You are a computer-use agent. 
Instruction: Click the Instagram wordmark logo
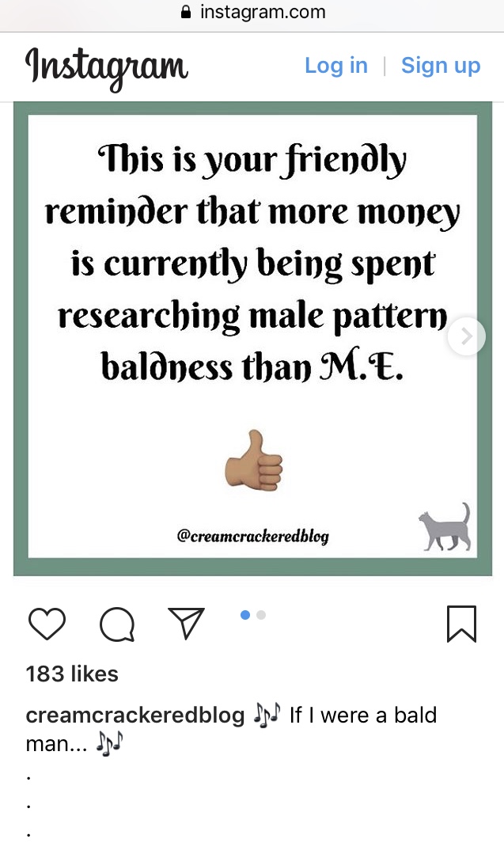107,67
